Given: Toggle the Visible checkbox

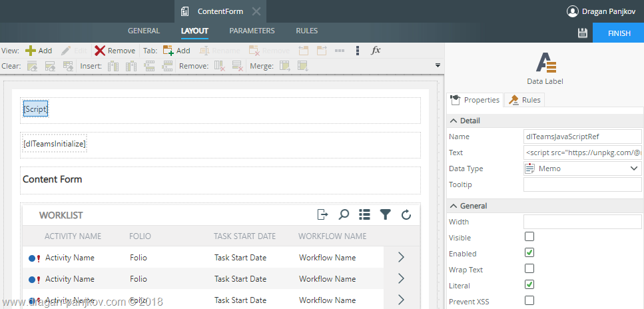Looking at the screenshot, I should [529, 237].
